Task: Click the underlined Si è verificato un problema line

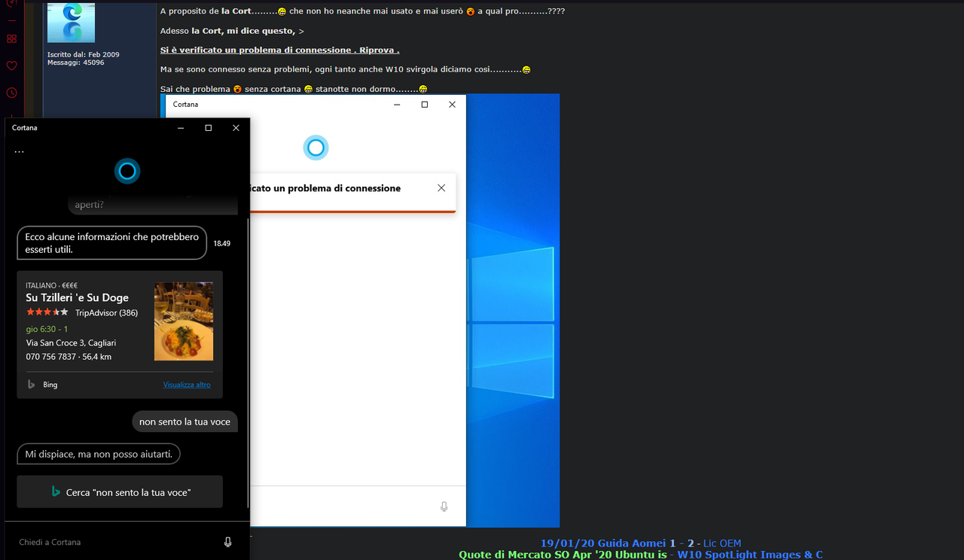Action: point(279,50)
